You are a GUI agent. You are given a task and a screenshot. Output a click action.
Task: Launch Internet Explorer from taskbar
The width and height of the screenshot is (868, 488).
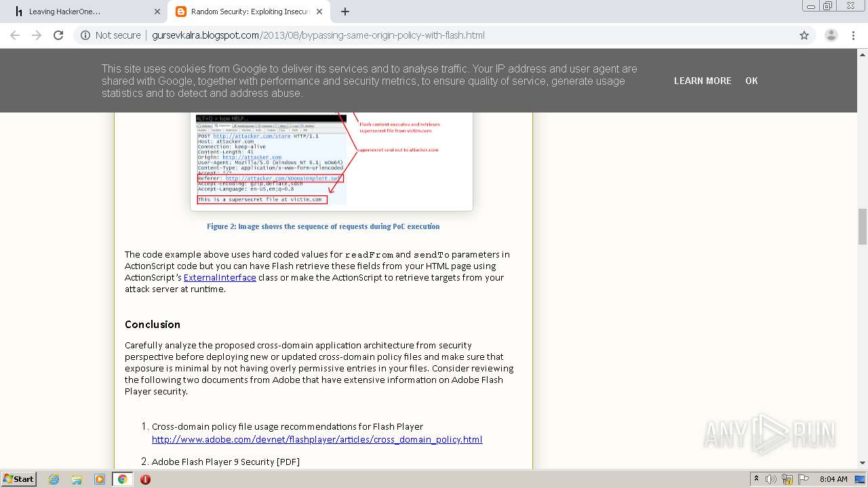54,479
